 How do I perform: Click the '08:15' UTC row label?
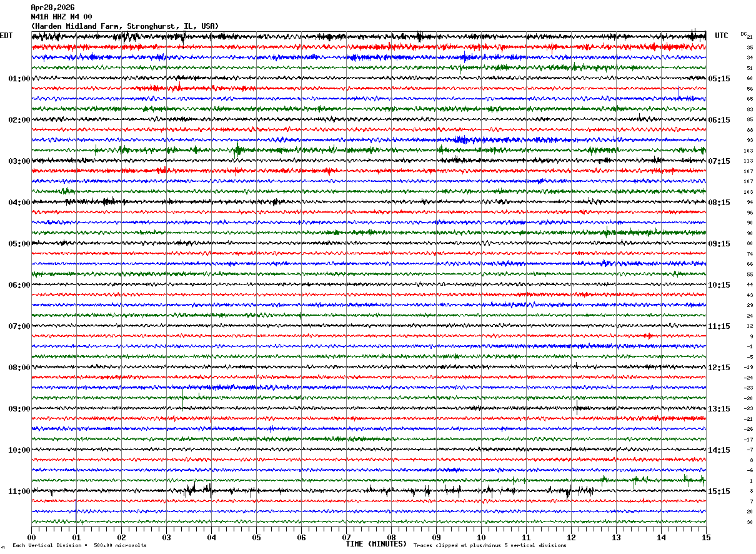(719, 203)
